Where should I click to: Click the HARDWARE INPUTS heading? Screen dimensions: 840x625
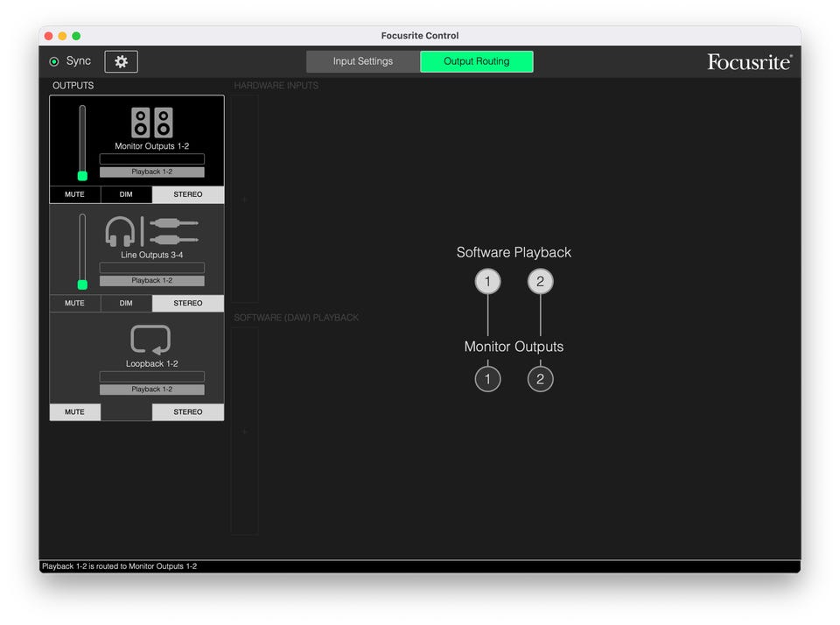point(276,86)
